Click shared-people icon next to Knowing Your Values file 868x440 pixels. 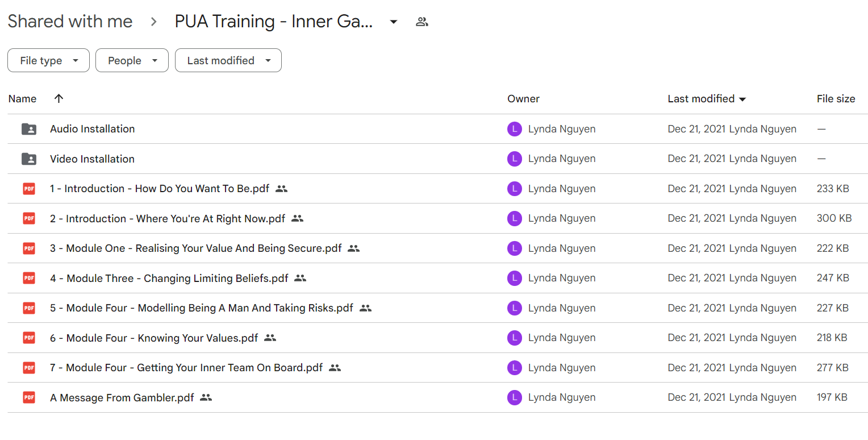(x=270, y=338)
